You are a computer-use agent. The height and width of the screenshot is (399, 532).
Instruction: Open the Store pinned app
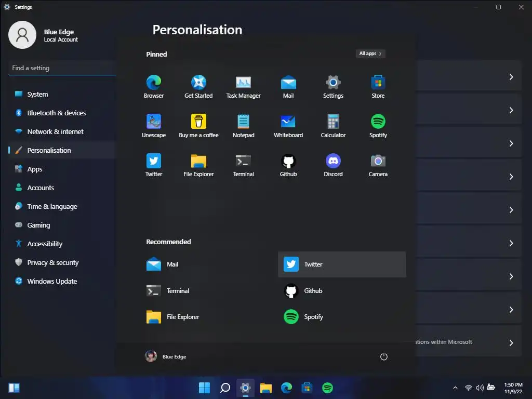pyautogui.click(x=378, y=87)
